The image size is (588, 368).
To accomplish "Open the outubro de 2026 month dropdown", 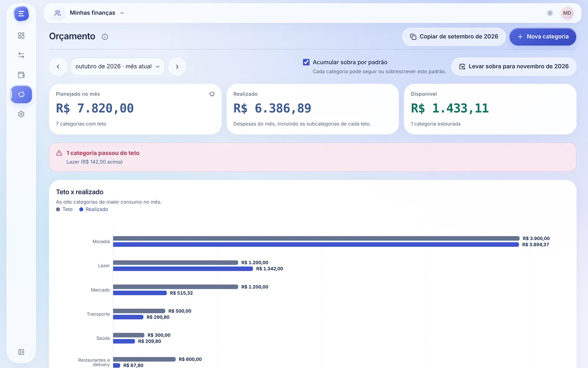I will (118, 67).
